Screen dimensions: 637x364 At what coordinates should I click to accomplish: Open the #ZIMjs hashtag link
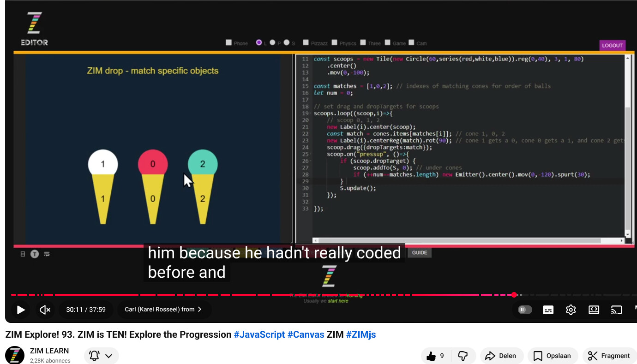tap(361, 334)
